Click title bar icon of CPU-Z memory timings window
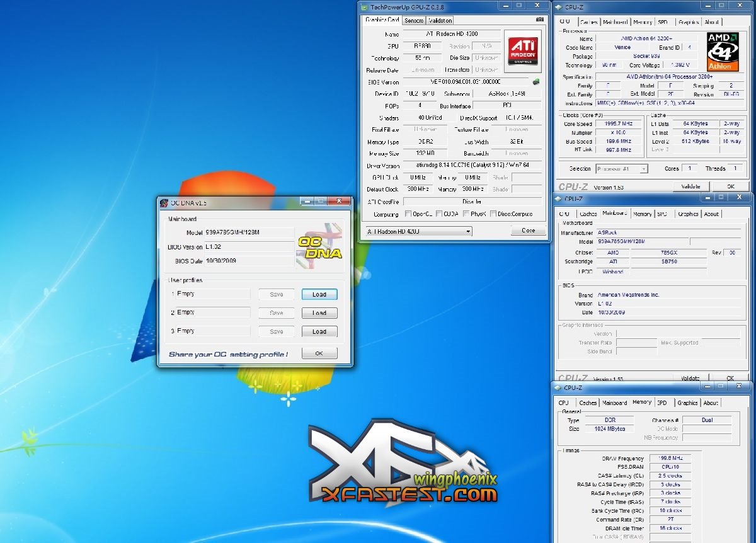 558,388
